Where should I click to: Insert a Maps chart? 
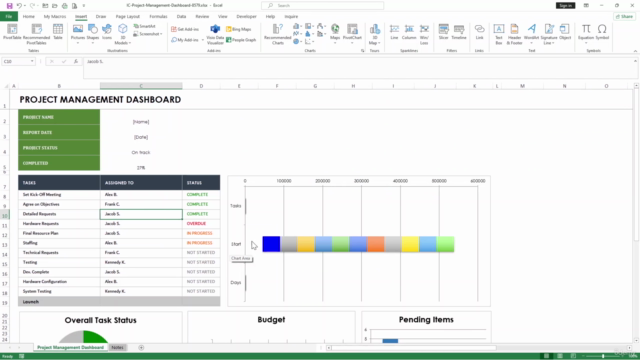[335, 33]
